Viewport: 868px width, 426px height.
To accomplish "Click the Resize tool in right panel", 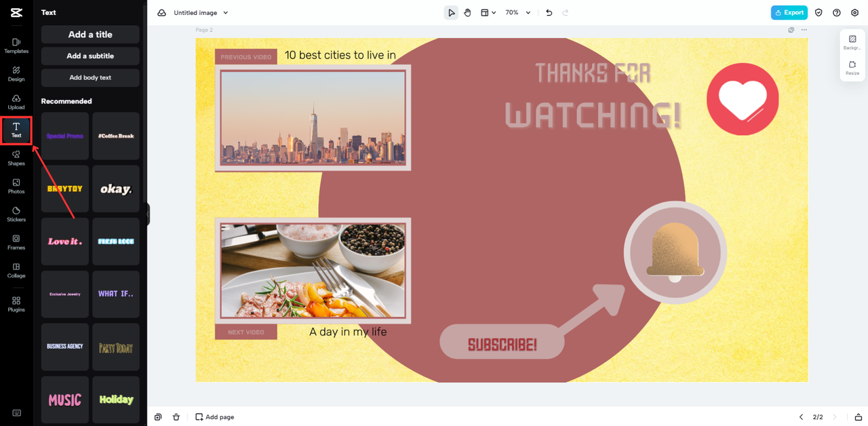I will pyautogui.click(x=852, y=68).
